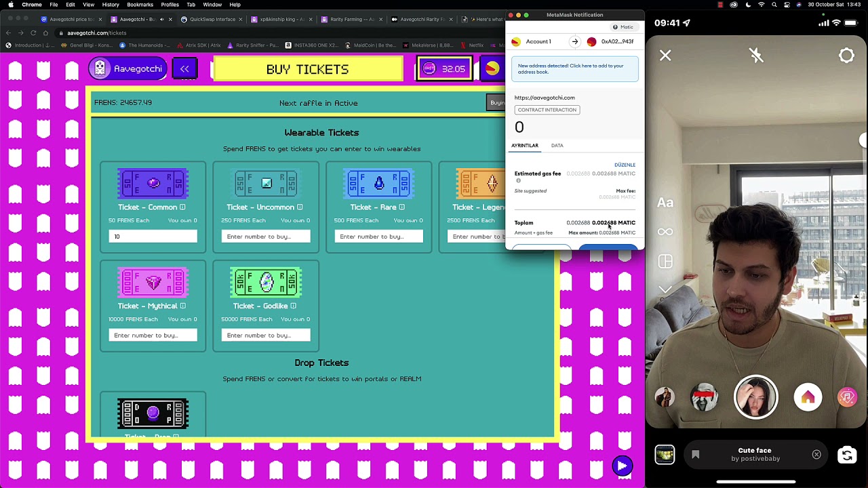The width and height of the screenshot is (868, 488).
Task: Open info icon beside Ticket - Uncommon
Action: (x=300, y=207)
